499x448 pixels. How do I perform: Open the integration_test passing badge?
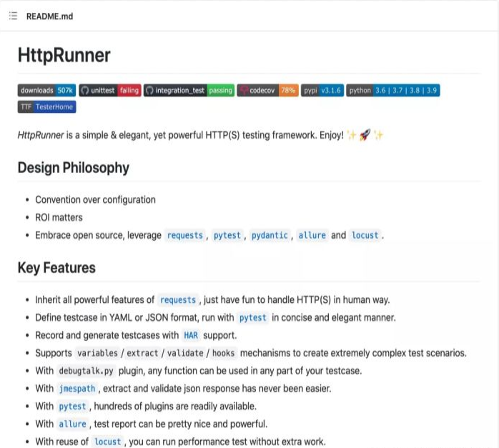click(189, 91)
